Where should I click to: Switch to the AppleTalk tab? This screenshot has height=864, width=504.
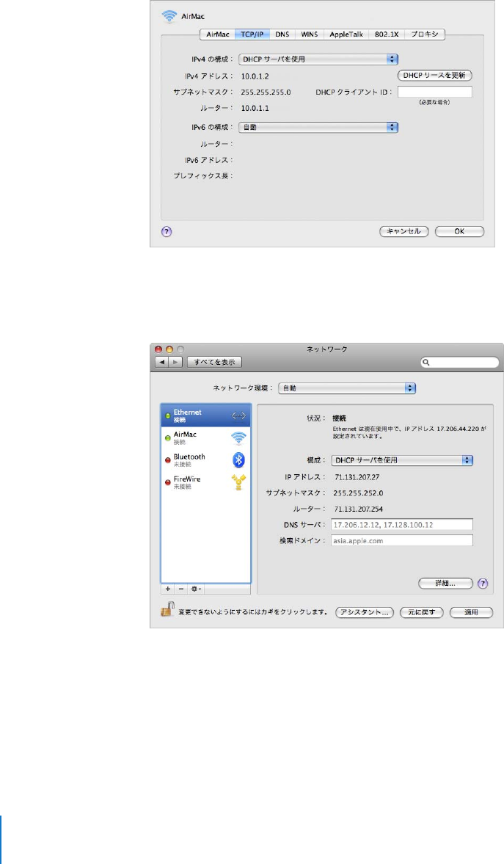[x=346, y=35]
